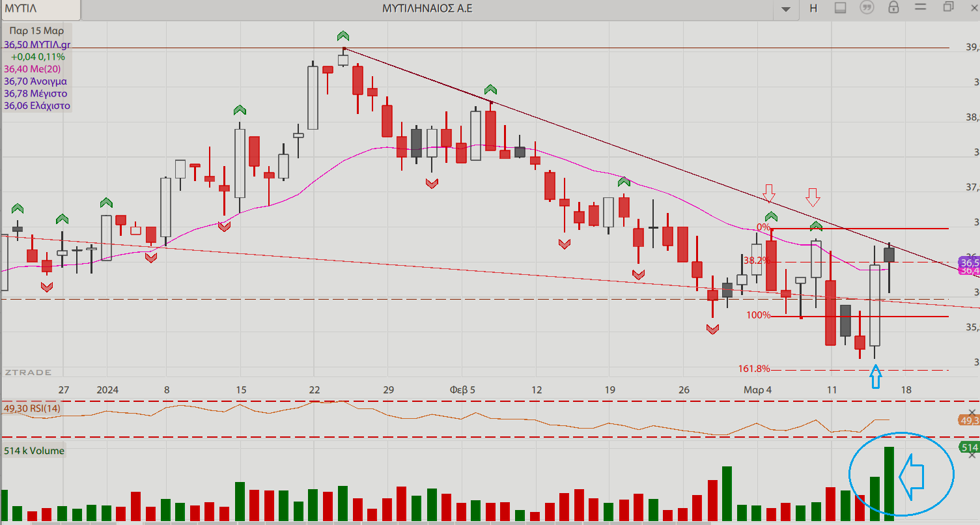Click the green 514 volume value tag
The height and width of the screenshot is (525, 980).
(969, 447)
